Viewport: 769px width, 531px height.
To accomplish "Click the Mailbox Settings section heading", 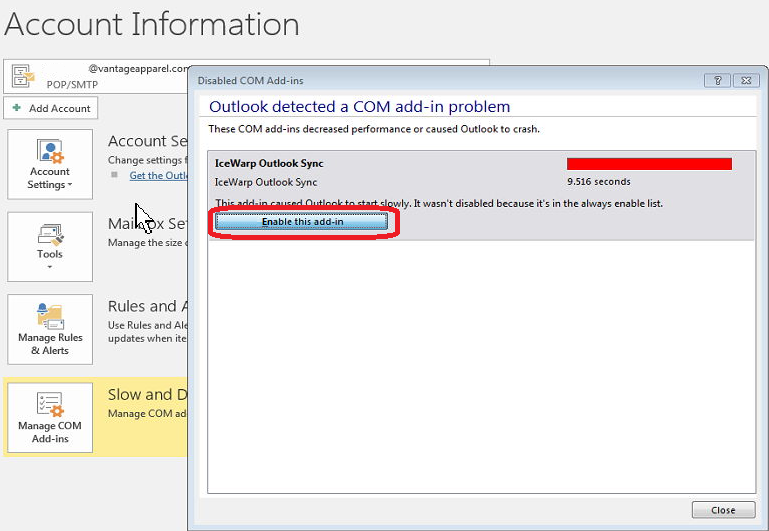I will click(x=148, y=224).
